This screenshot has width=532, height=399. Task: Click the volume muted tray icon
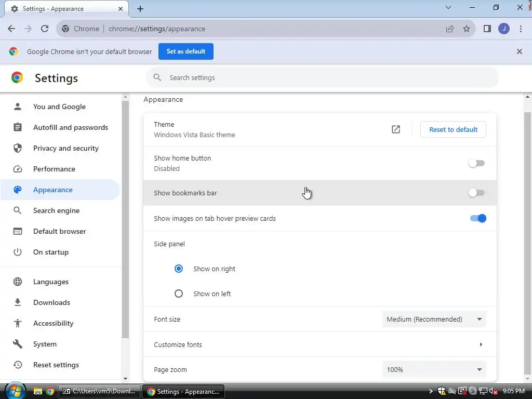click(x=493, y=391)
